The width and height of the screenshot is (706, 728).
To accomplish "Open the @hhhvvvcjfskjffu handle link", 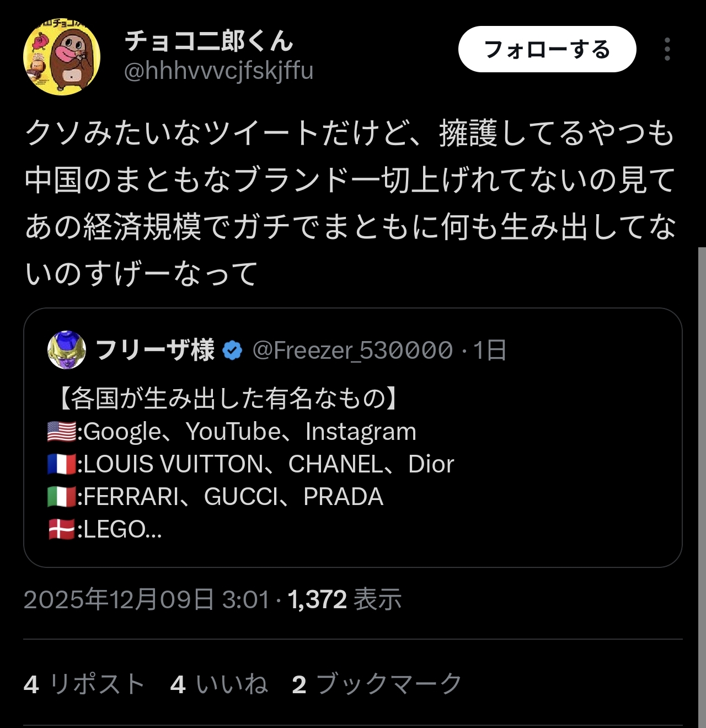I will click(218, 71).
